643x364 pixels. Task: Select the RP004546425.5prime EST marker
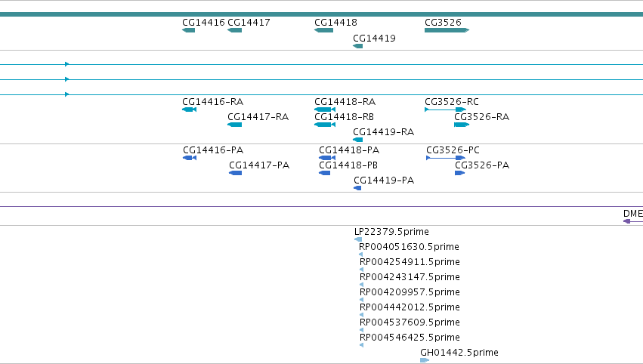coord(361,345)
